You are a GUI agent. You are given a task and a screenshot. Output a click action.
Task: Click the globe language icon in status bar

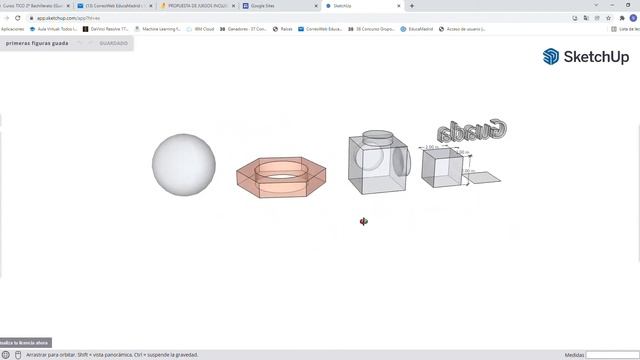click(x=6, y=355)
